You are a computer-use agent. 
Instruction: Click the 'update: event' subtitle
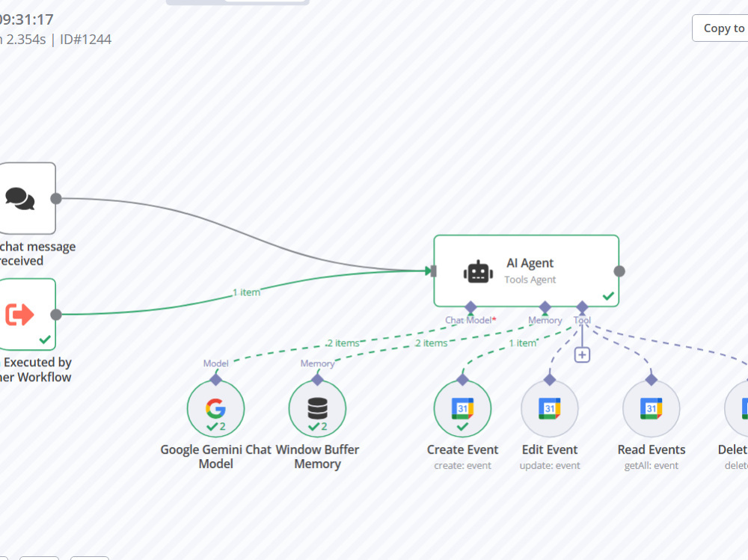click(550, 466)
